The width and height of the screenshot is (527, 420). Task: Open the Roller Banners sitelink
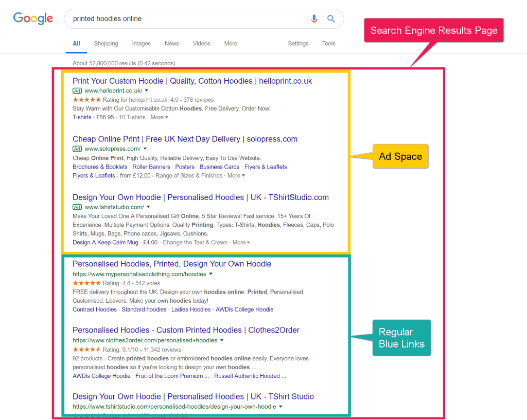(151, 167)
